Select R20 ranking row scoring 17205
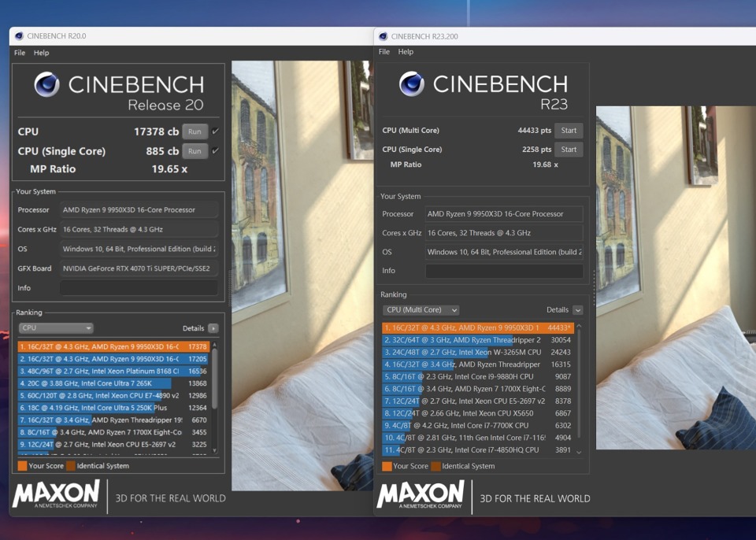 [113, 359]
